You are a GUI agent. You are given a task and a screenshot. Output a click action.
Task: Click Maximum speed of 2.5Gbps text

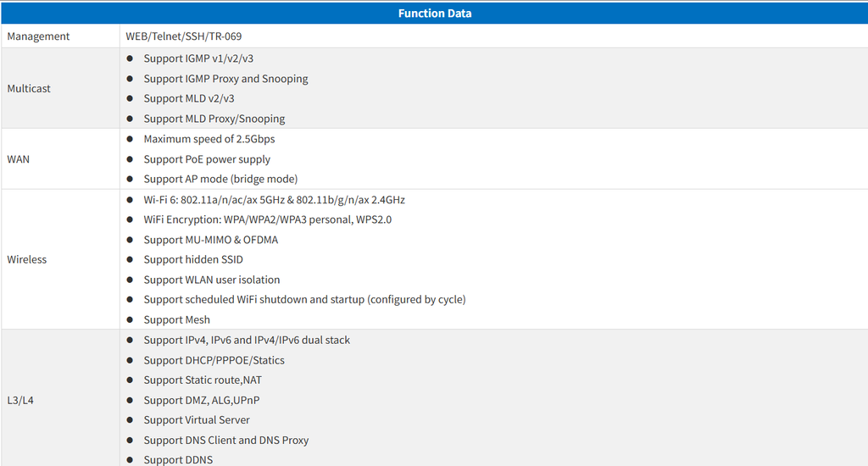pyautogui.click(x=209, y=139)
